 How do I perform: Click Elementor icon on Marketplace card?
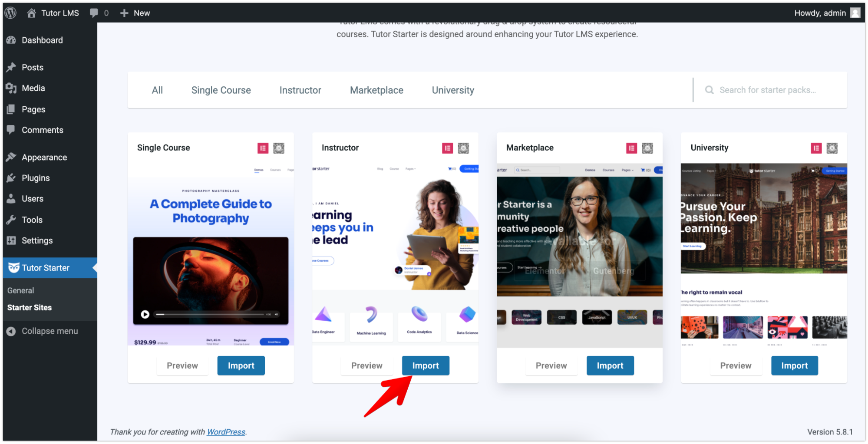pyautogui.click(x=632, y=148)
